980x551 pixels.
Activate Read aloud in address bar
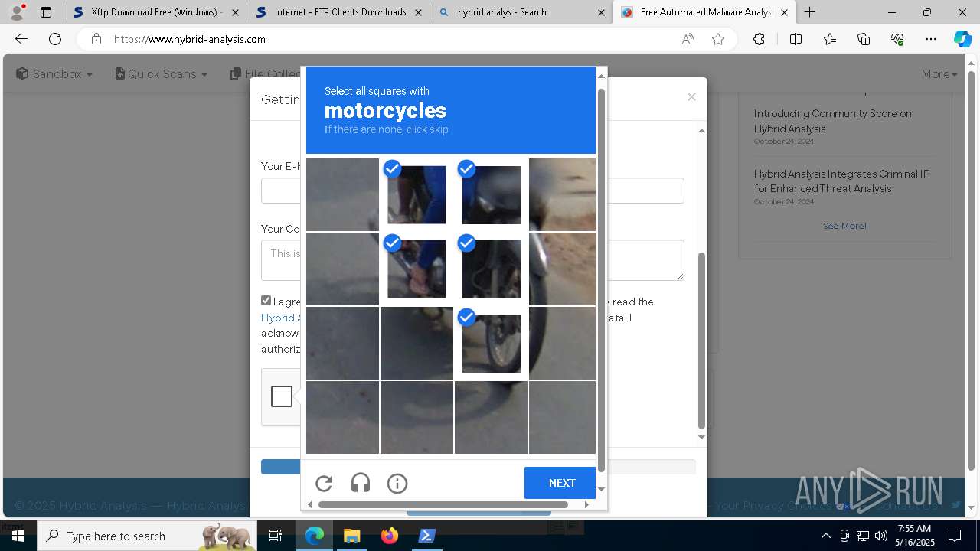[688, 39]
